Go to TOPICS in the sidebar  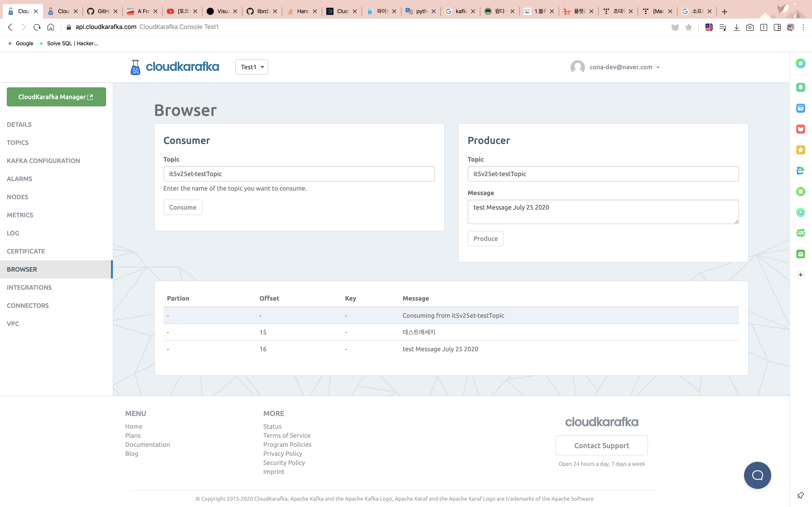coord(18,143)
